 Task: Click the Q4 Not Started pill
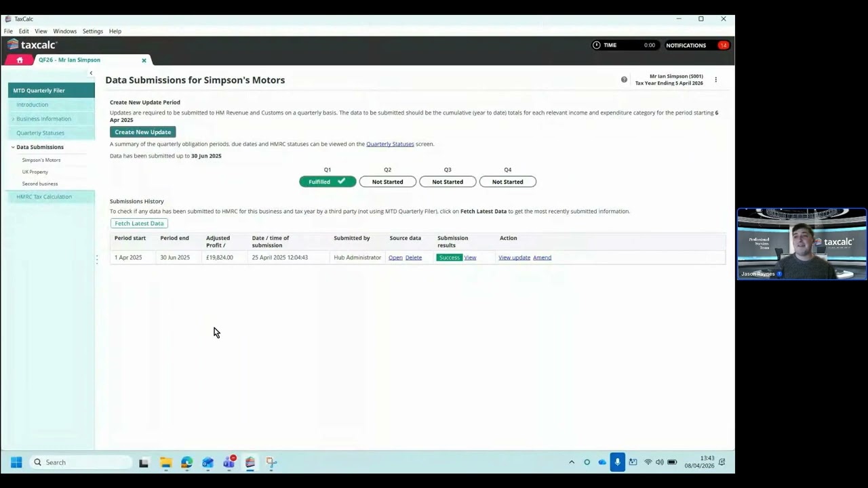(x=508, y=182)
